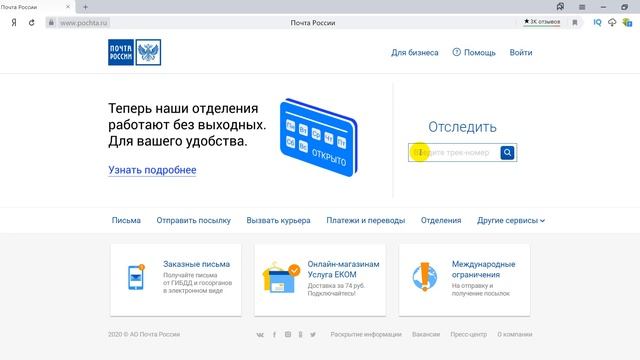Open the Yandex home button in toolbar
This screenshot has height=360, width=640.
[14, 23]
